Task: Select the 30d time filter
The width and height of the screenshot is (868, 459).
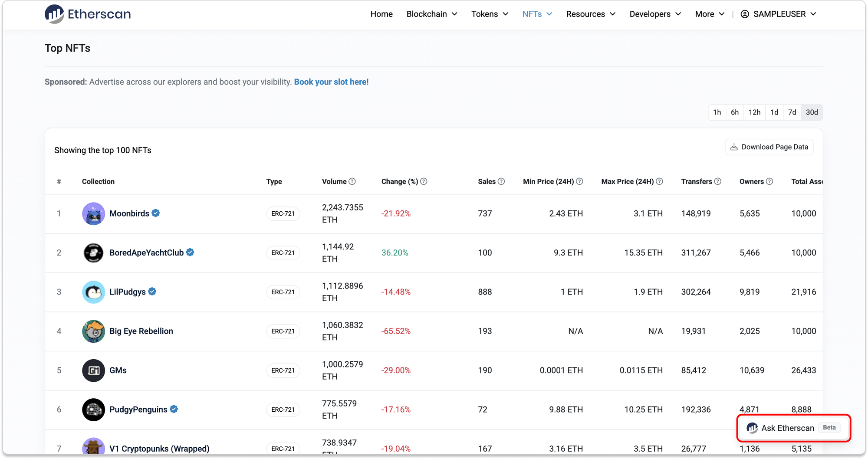Action: coord(812,112)
